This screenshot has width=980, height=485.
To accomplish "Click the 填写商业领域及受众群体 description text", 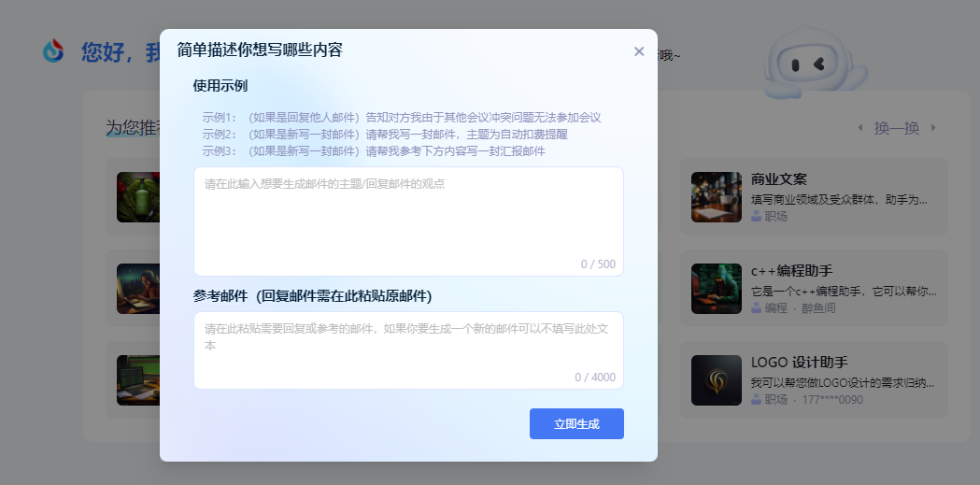I will pyautogui.click(x=839, y=200).
